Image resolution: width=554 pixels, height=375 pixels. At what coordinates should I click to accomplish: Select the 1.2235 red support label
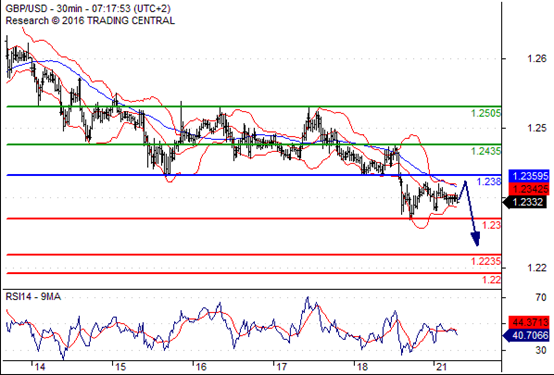[486, 261]
